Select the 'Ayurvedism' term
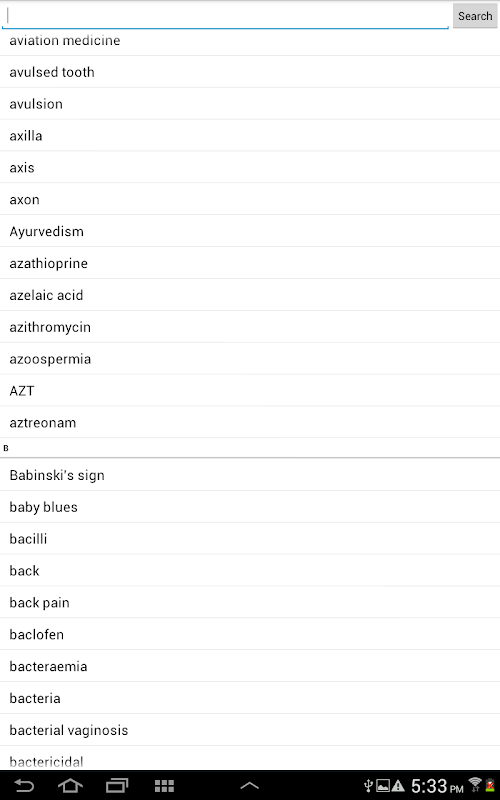This screenshot has width=500, height=800. coord(250,231)
